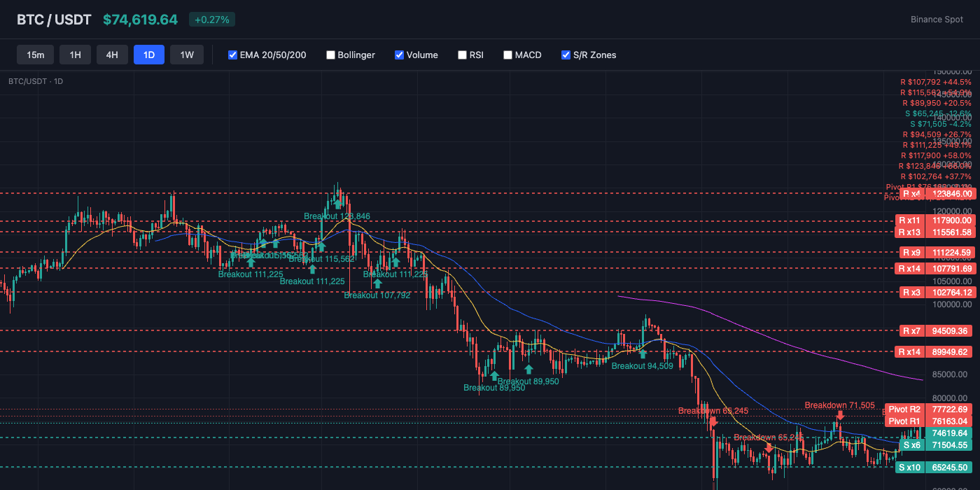Click the Breakdown 71,505 red marker
The height and width of the screenshot is (490, 980).
tap(839, 415)
